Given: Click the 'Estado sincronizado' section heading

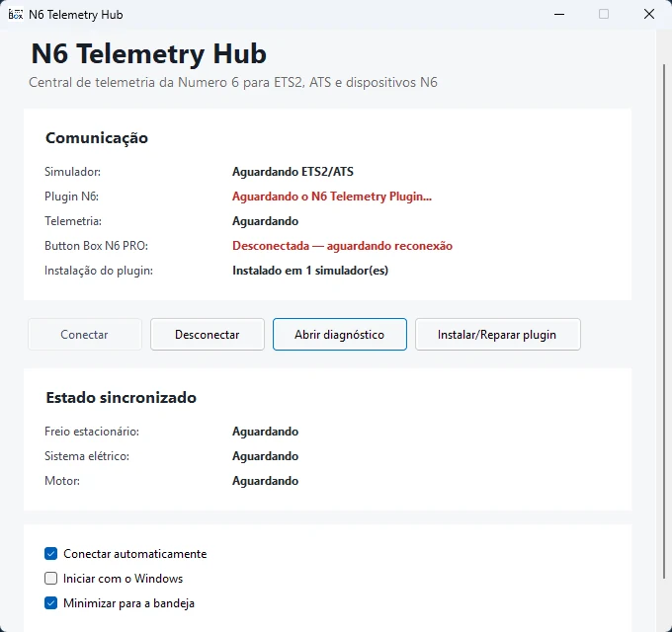Looking at the screenshot, I should 121,398.
